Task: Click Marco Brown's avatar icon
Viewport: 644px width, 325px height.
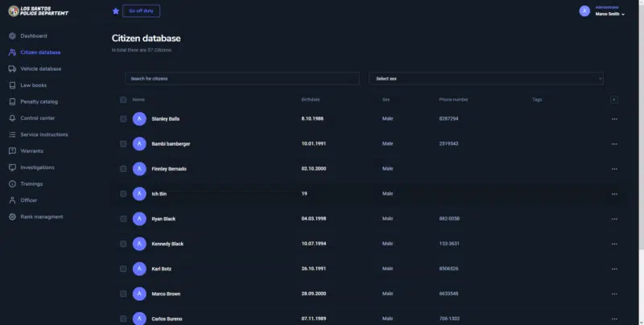Action: [139, 294]
